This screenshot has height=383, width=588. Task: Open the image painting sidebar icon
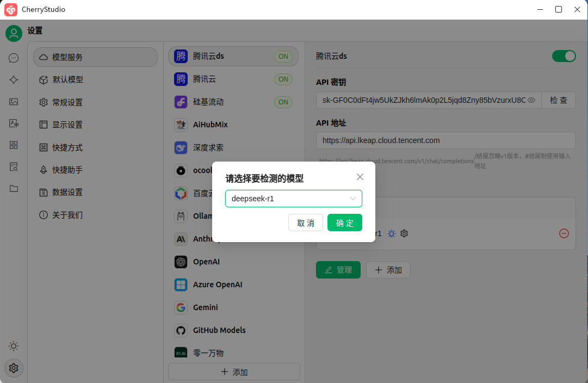pyautogui.click(x=14, y=102)
